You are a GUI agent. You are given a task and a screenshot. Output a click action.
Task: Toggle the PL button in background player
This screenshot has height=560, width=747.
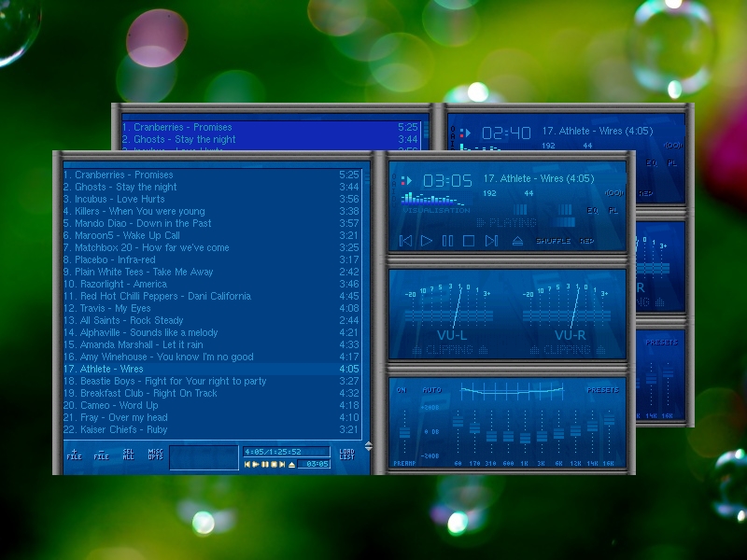point(671,162)
